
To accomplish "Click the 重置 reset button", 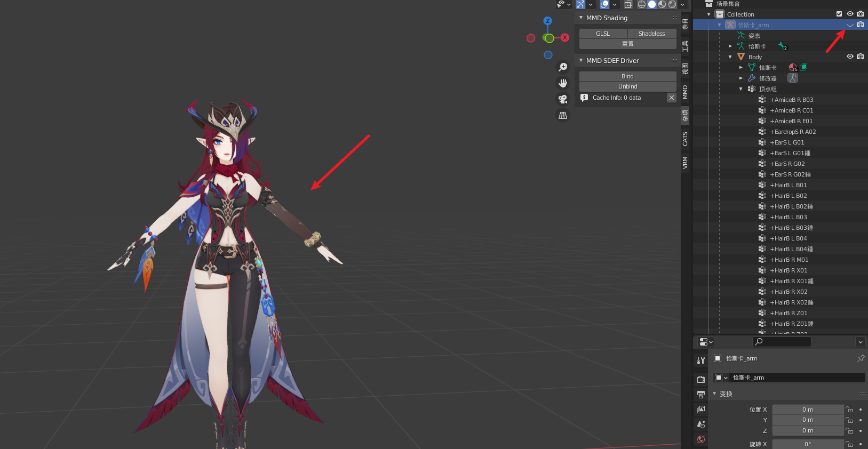I will [628, 44].
